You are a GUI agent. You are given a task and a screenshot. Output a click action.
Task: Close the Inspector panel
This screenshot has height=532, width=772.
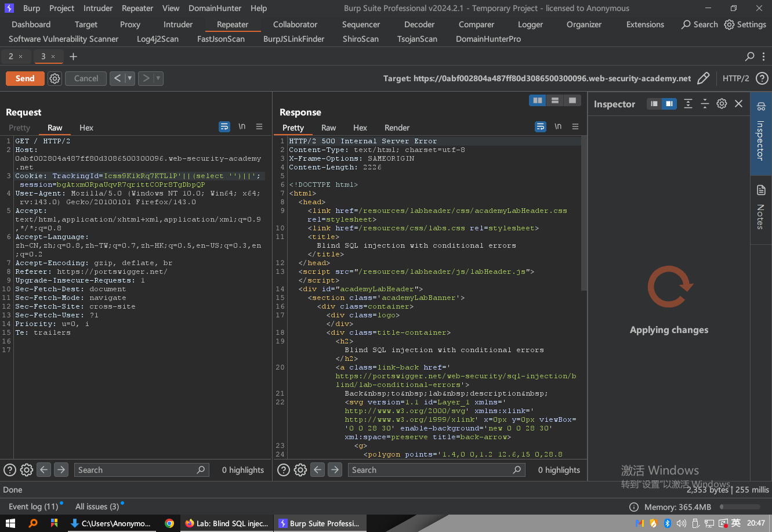click(738, 104)
